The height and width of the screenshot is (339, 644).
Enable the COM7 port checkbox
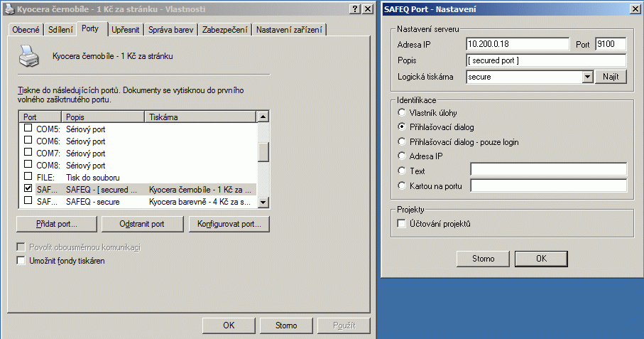coord(28,153)
